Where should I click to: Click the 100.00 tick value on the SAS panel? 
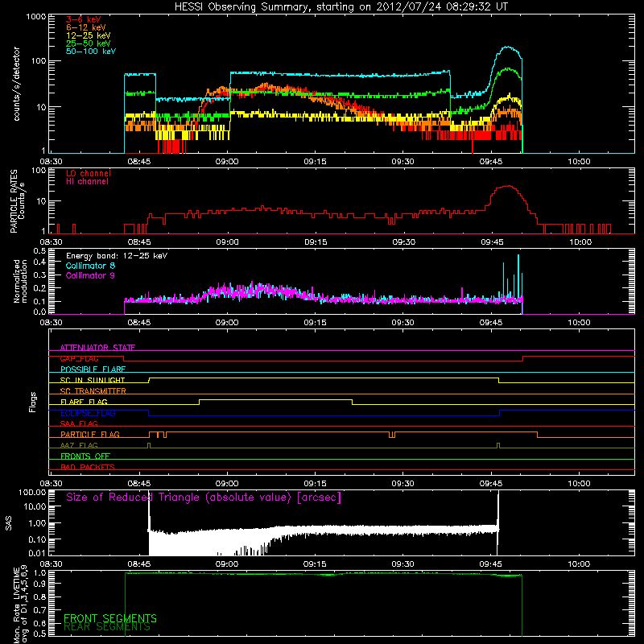click(32, 492)
